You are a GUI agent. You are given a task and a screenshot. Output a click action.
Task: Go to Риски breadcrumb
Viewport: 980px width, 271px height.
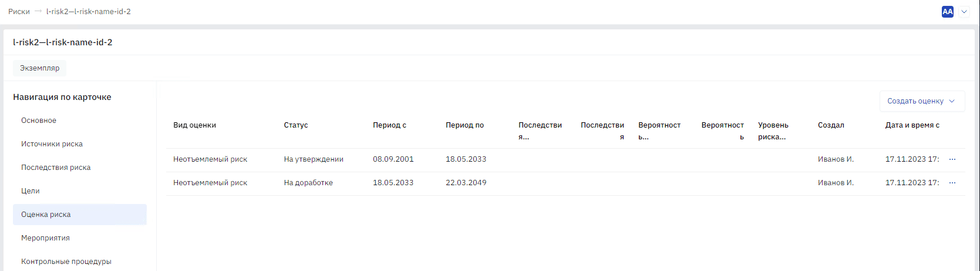[19, 12]
